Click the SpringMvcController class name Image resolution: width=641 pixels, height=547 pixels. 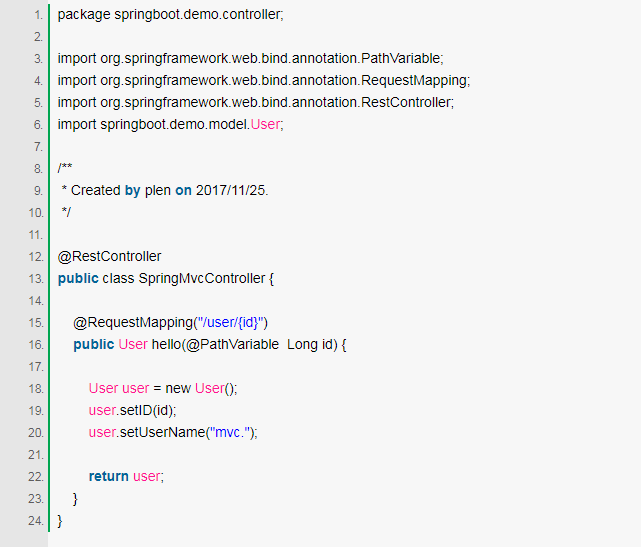(202, 279)
